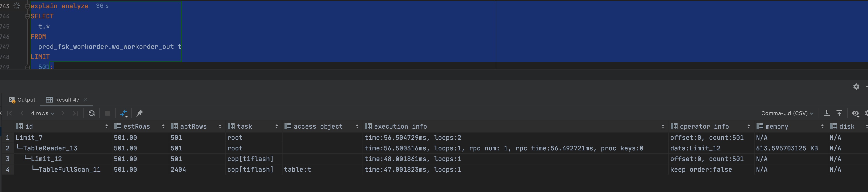Go to the previous page arrow
The image size is (868, 192).
(22, 113)
